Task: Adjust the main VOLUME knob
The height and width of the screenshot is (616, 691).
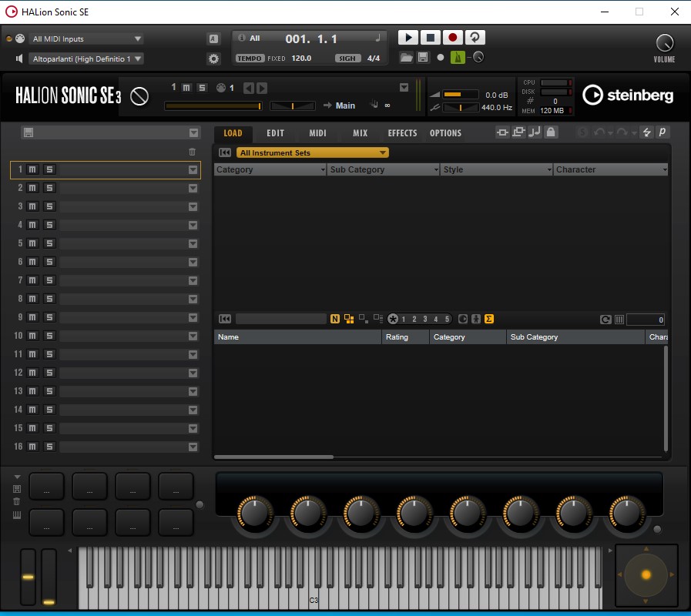Action: [x=665, y=43]
